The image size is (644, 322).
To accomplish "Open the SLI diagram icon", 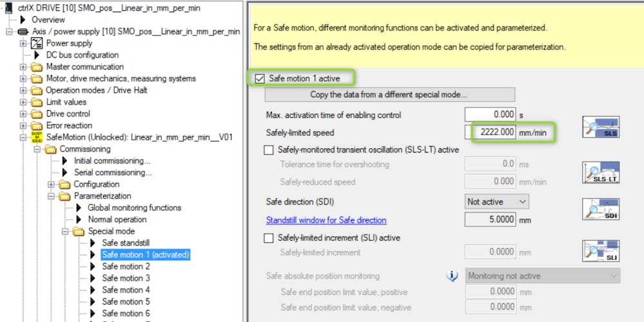I will click(600, 251).
